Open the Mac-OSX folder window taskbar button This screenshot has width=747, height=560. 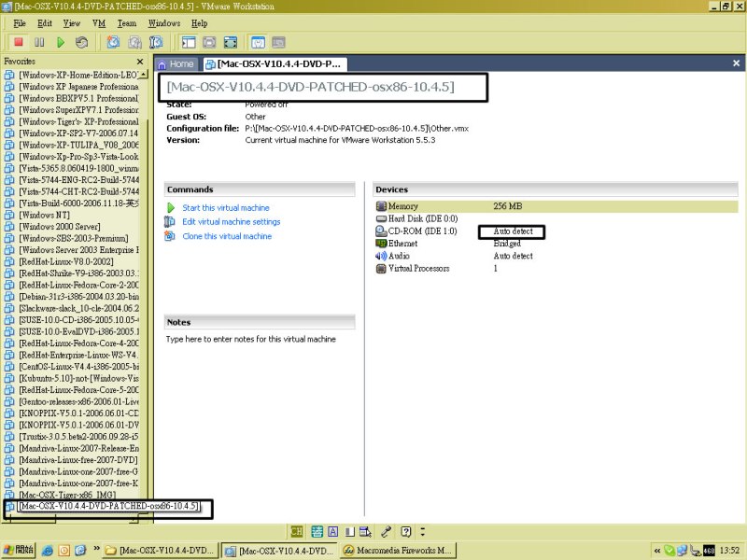pos(161,551)
